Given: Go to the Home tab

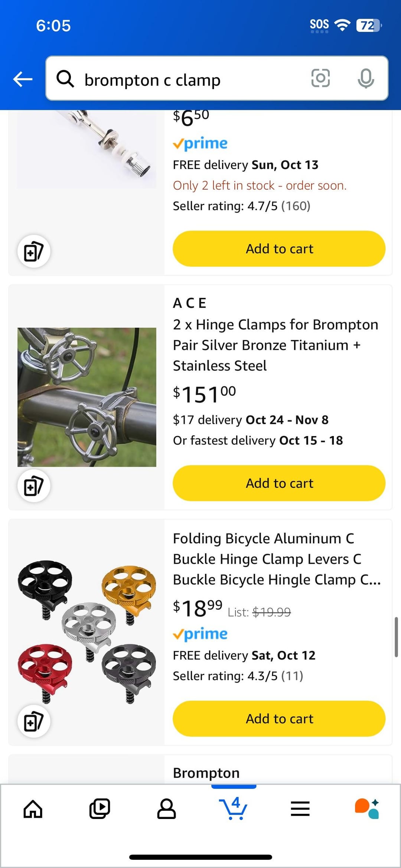Looking at the screenshot, I should 33,808.
